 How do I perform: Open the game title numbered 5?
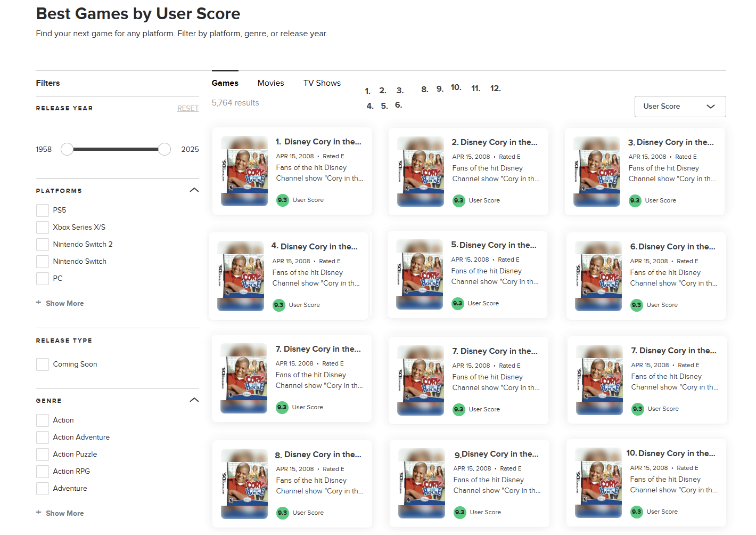click(494, 245)
